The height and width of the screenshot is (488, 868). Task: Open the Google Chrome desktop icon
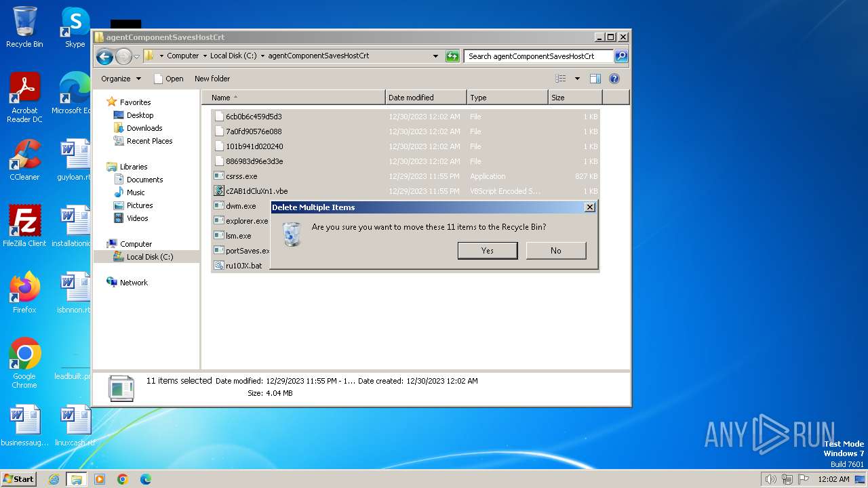click(x=24, y=363)
